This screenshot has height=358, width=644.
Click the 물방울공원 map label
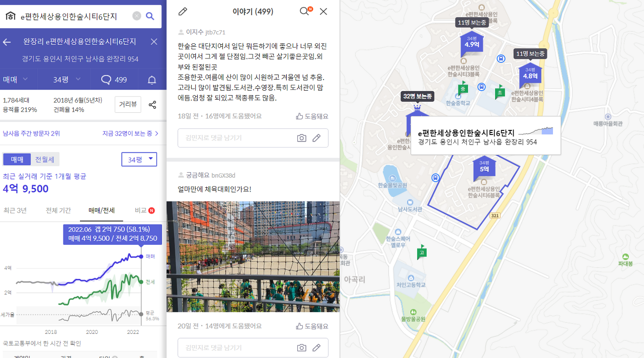(x=414, y=319)
